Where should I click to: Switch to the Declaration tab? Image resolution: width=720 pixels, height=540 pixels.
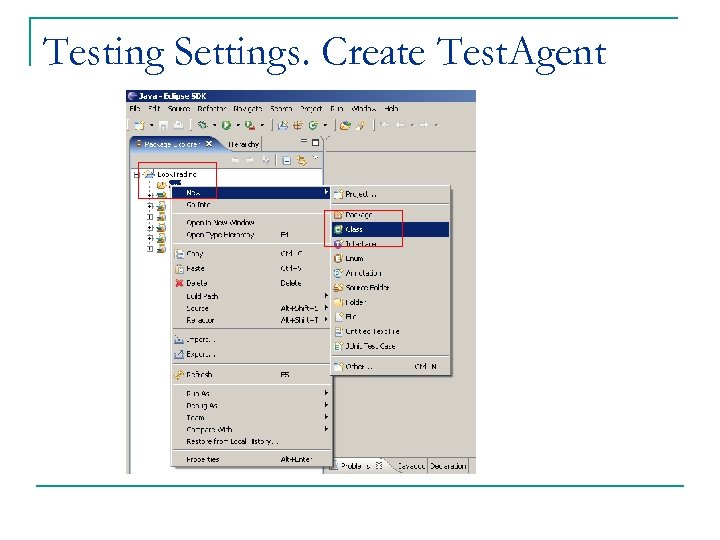pos(448,466)
